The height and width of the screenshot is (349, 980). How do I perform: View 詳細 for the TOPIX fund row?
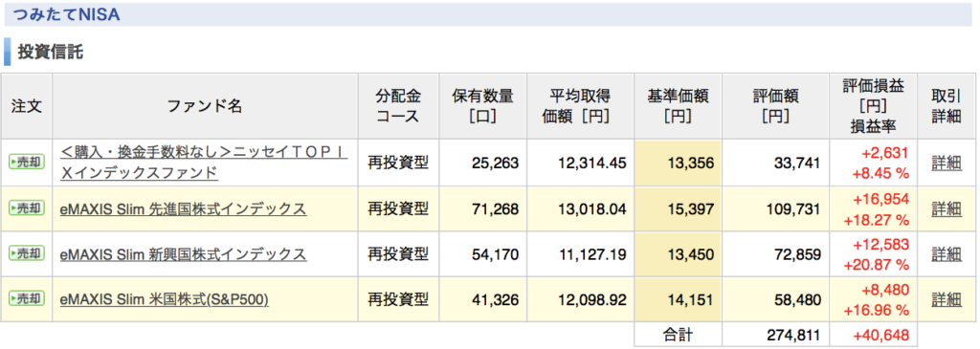point(947,163)
